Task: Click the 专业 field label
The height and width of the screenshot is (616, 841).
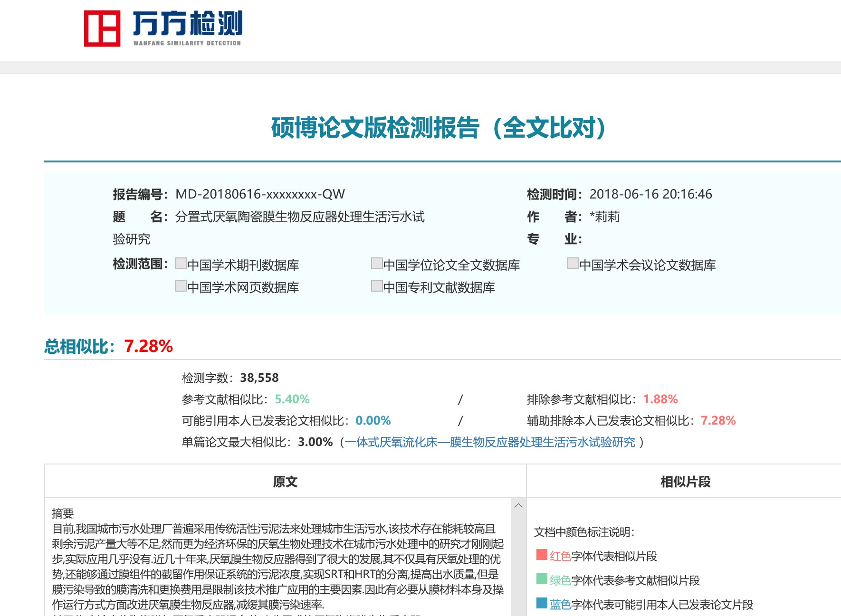Action: coord(554,239)
